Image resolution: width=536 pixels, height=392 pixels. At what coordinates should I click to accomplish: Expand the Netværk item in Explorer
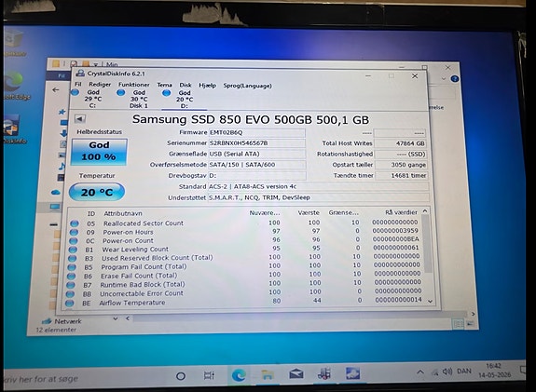click(x=116, y=318)
